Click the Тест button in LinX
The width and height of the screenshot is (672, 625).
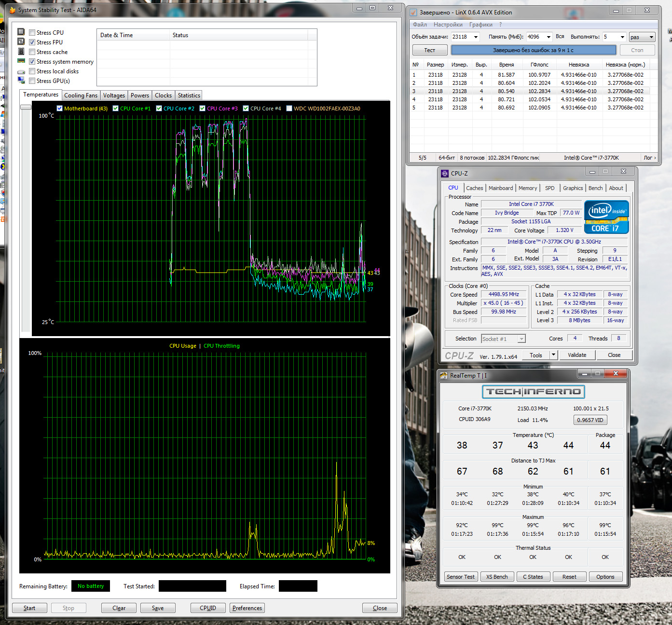(429, 50)
